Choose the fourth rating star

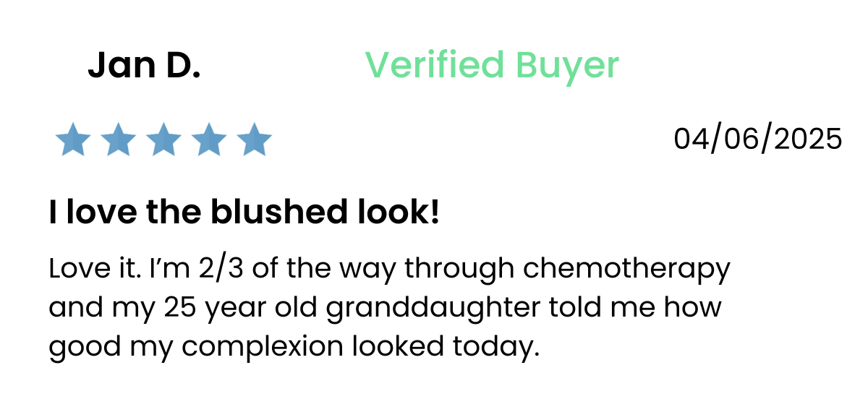point(209,140)
